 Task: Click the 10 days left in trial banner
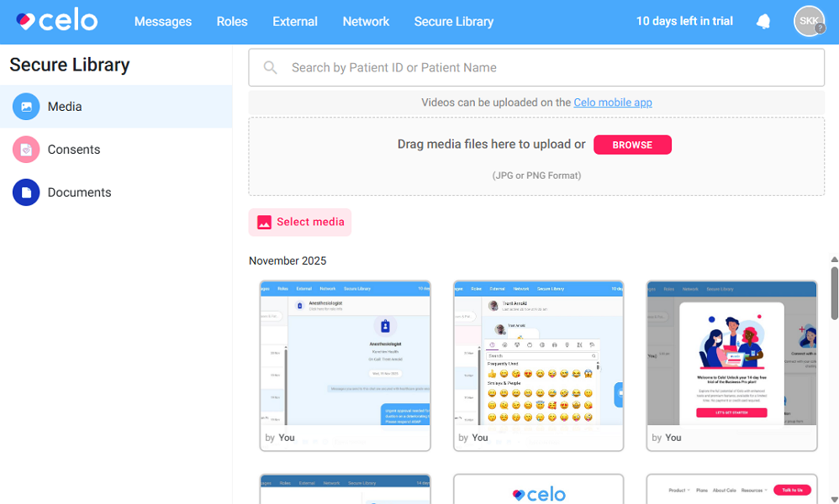coord(683,21)
